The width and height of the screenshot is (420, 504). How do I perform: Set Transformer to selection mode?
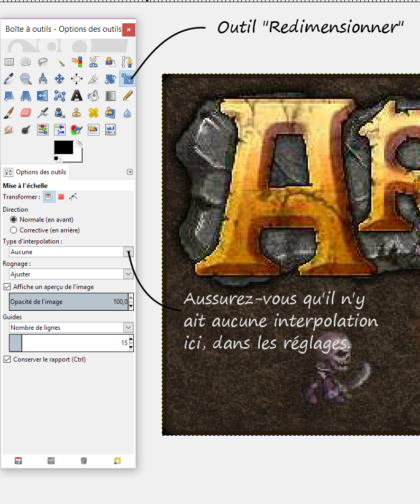61,197
